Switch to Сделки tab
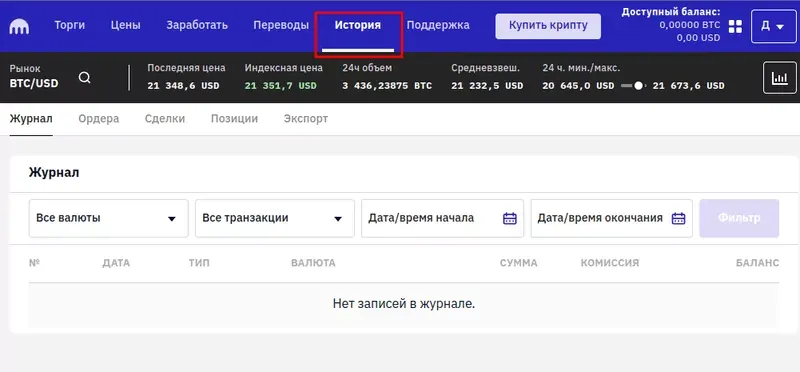800x372 pixels. point(165,119)
